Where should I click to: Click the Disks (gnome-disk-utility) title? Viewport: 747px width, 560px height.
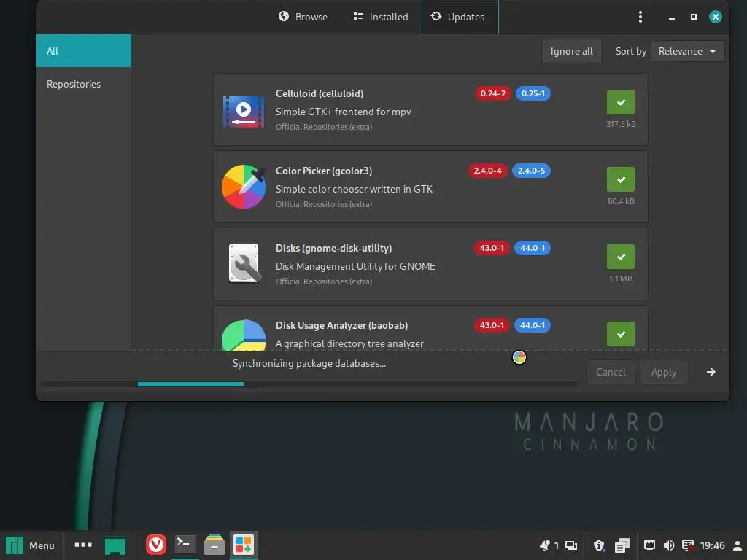point(333,248)
